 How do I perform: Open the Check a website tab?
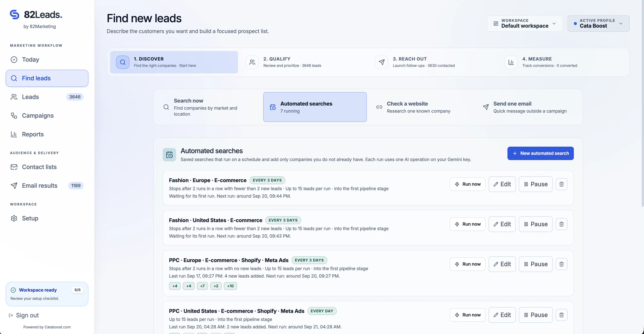coord(421,107)
